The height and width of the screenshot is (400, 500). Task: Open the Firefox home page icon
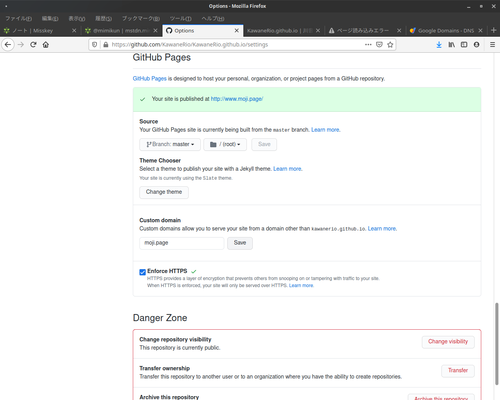46,45
